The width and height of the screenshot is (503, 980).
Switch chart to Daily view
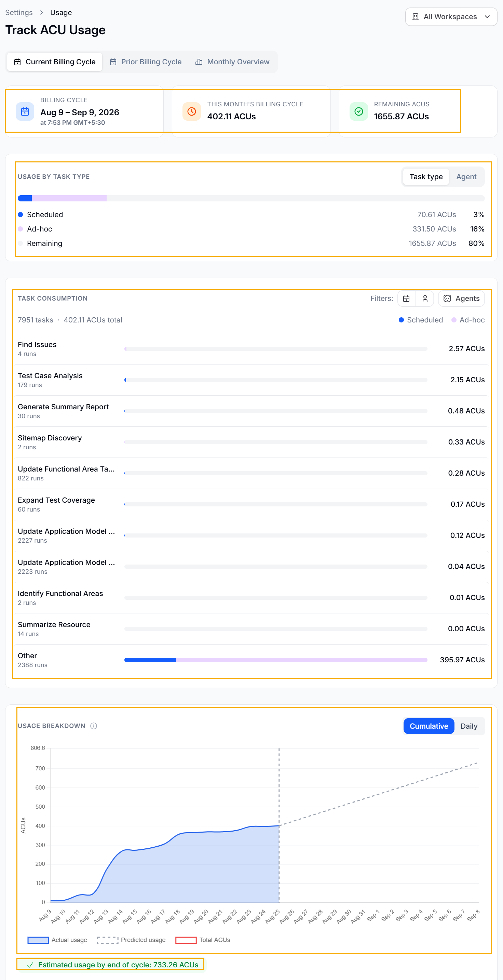469,726
